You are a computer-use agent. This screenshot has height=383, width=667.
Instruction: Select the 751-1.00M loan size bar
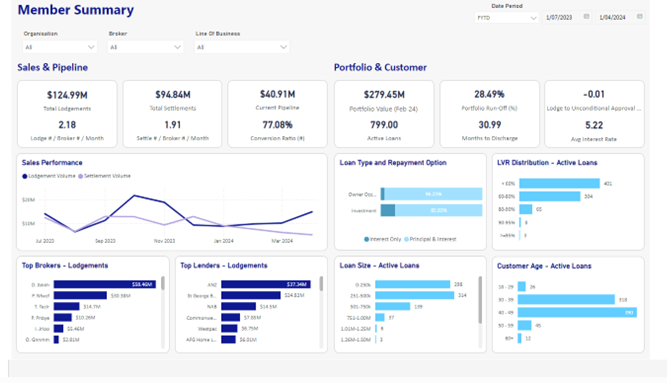click(380, 317)
